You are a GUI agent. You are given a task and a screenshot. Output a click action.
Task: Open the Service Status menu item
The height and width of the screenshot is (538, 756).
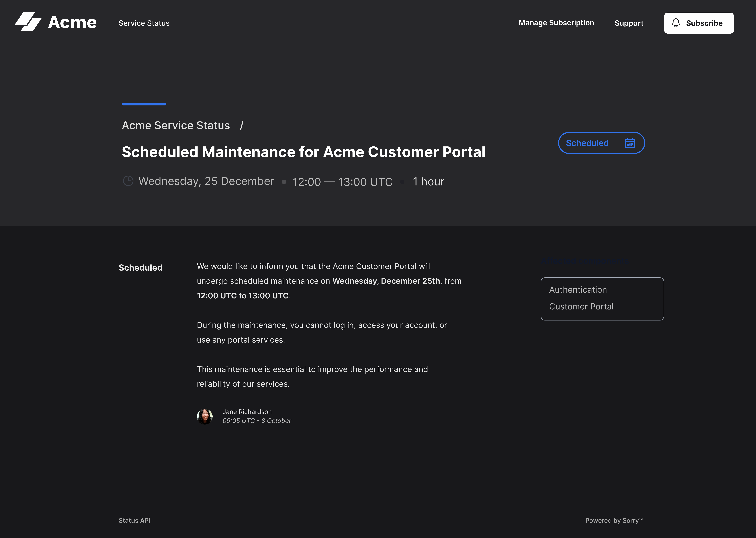click(144, 23)
